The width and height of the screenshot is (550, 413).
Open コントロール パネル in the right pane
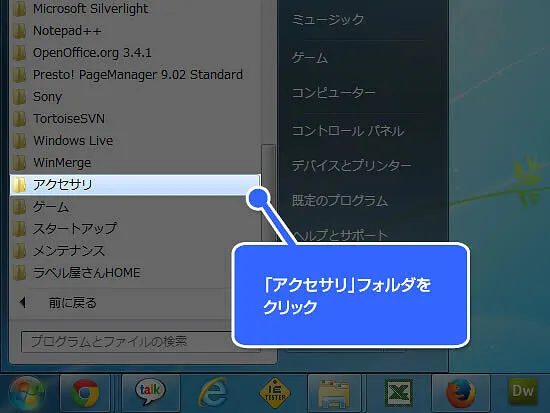[348, 131]
